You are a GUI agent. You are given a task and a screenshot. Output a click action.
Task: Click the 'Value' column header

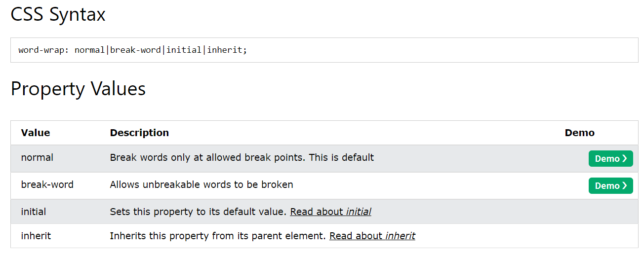(36, 133)
